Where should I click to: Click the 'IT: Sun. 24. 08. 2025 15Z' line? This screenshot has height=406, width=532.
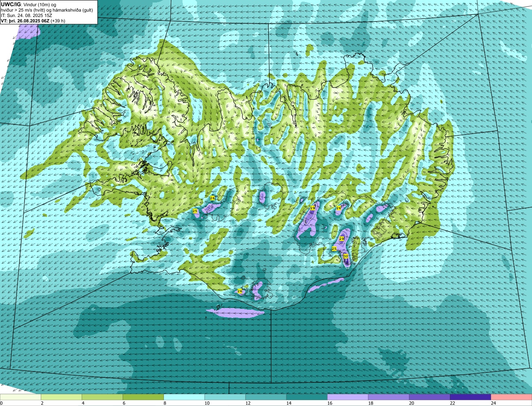click(x=27, y=15)
